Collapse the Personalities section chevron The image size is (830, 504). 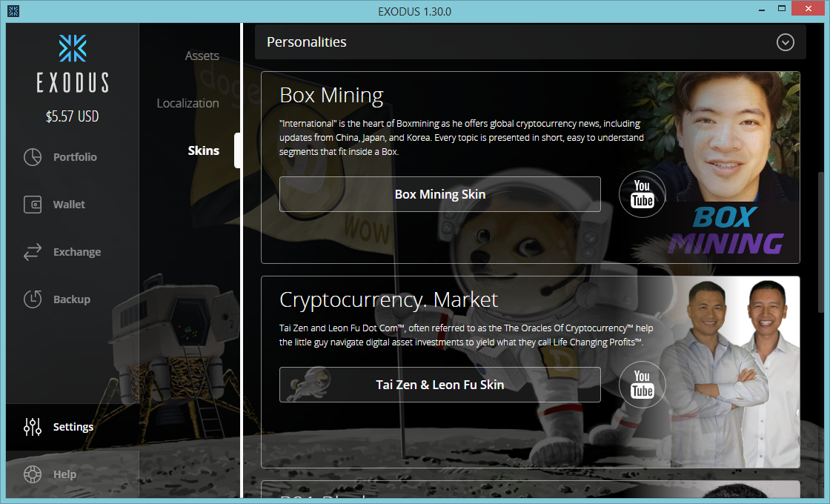(x=785, y=42)
